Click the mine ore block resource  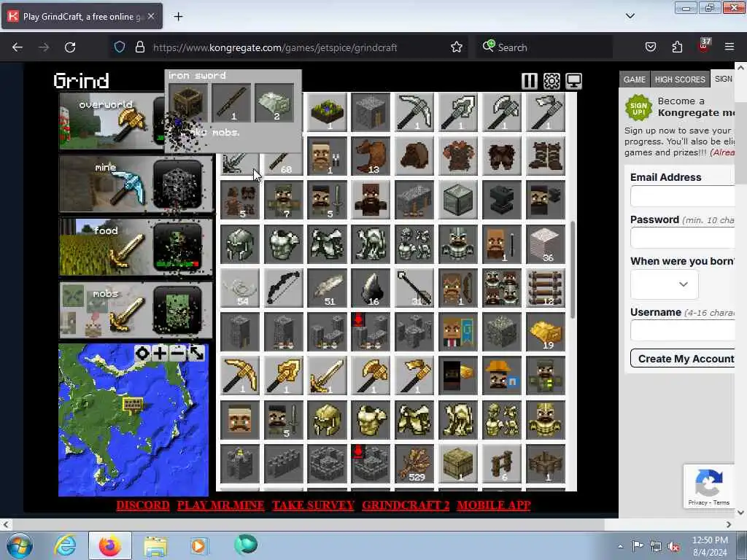tap(177, 184)
